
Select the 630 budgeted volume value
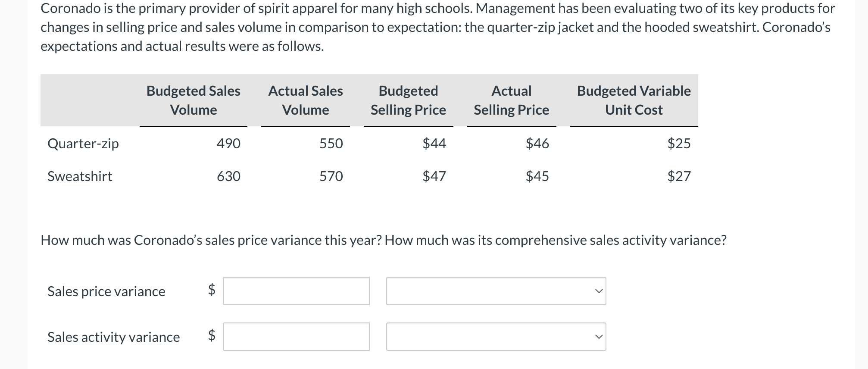tap(228, 176)
